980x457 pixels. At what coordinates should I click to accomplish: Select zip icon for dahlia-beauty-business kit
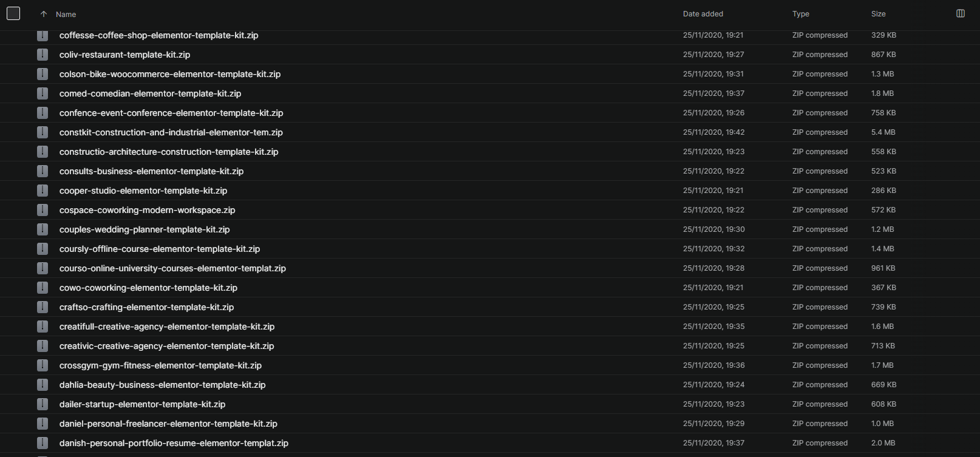pos(43,385)
